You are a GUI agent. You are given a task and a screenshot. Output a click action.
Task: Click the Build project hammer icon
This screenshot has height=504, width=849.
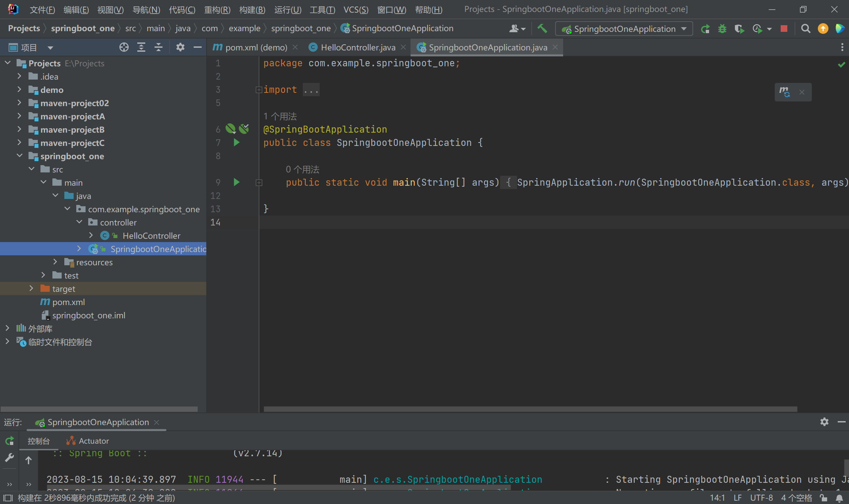coord(542,29)
